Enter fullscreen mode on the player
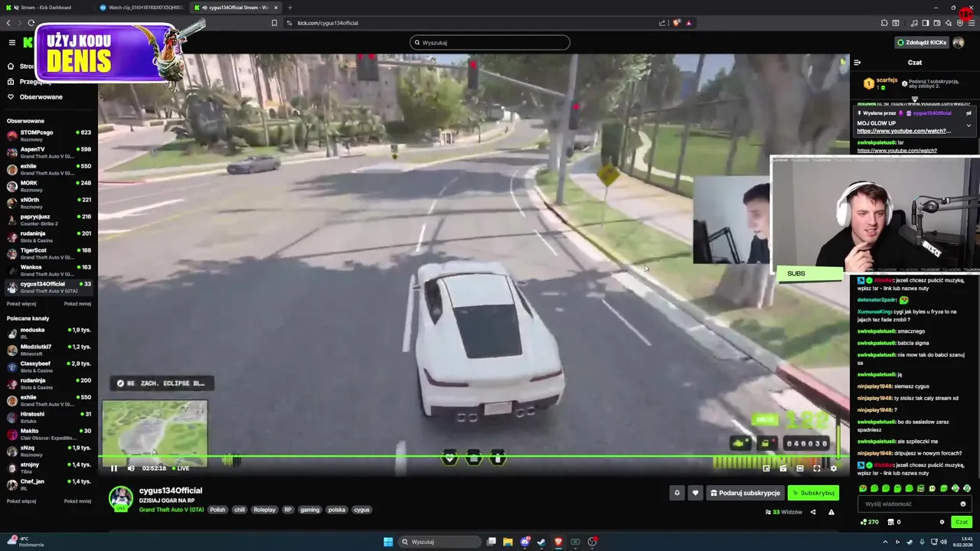Viewport: 980px width, 551px height. [x=817, y=468]
